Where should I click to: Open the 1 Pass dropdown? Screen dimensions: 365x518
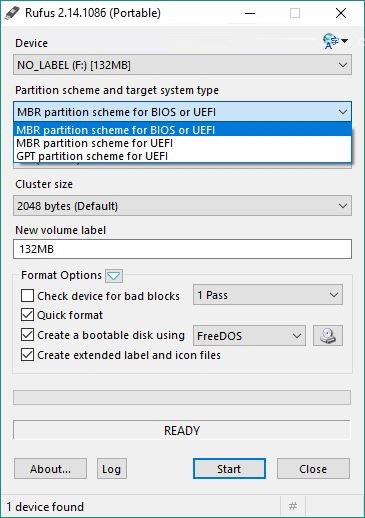(268, 295)
